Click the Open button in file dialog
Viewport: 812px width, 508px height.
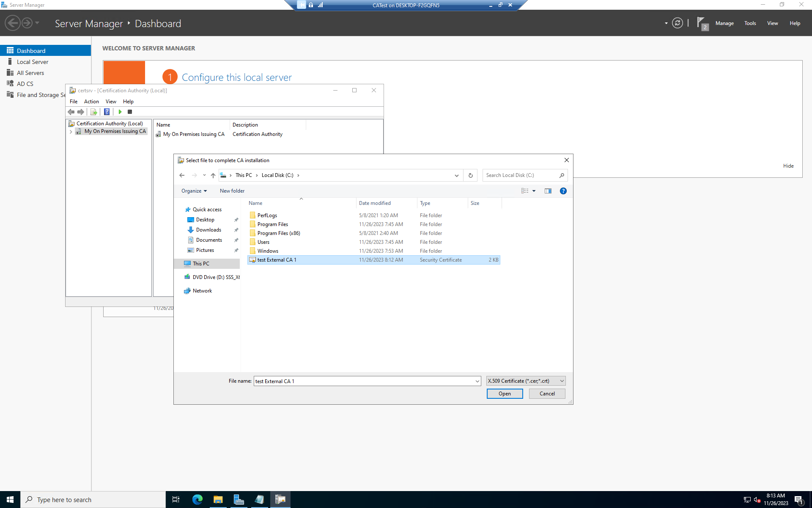[505, 394]
